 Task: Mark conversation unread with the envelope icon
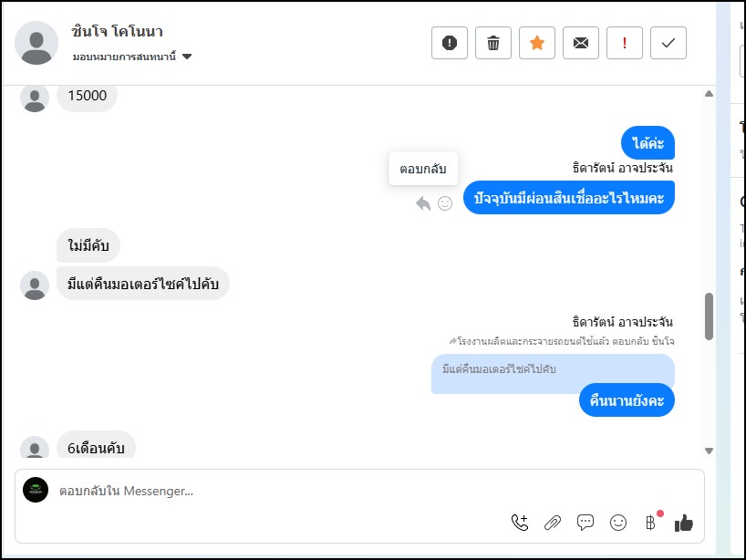[x=581, y=43]
